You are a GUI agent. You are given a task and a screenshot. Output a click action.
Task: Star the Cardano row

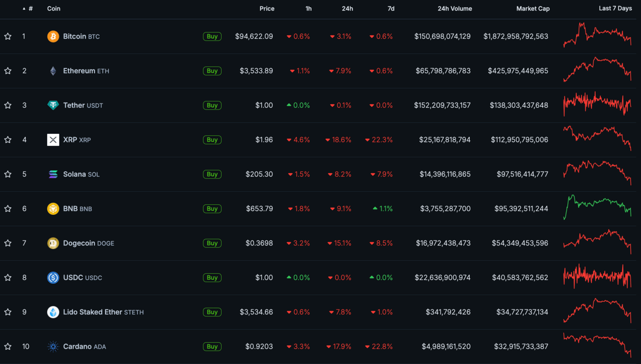[8, 347]
